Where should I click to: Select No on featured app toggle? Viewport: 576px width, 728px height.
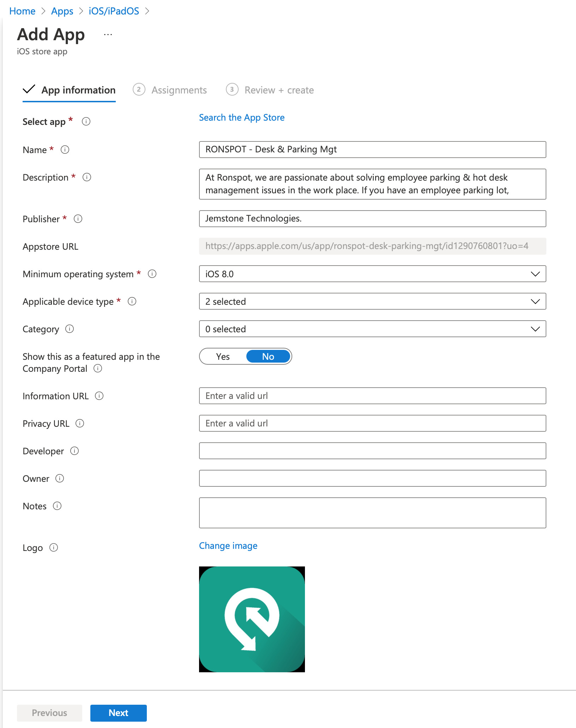click(x=268, y=356)
